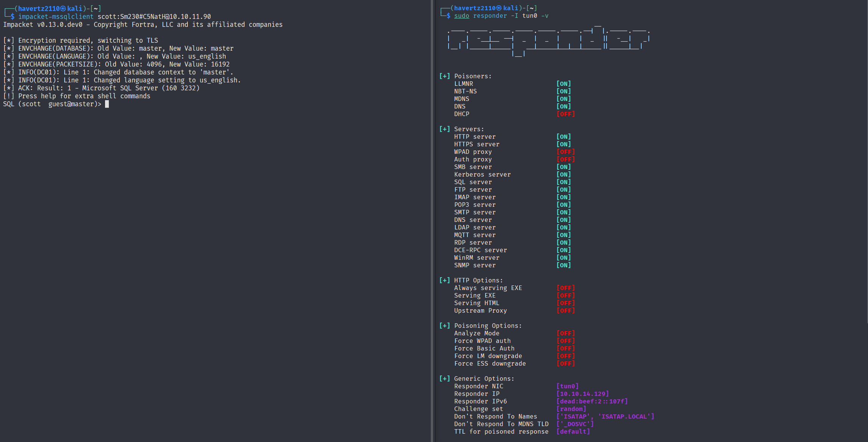Click the Servers section plus marker
The image size is (868, 442).
(x=444, y=129)
